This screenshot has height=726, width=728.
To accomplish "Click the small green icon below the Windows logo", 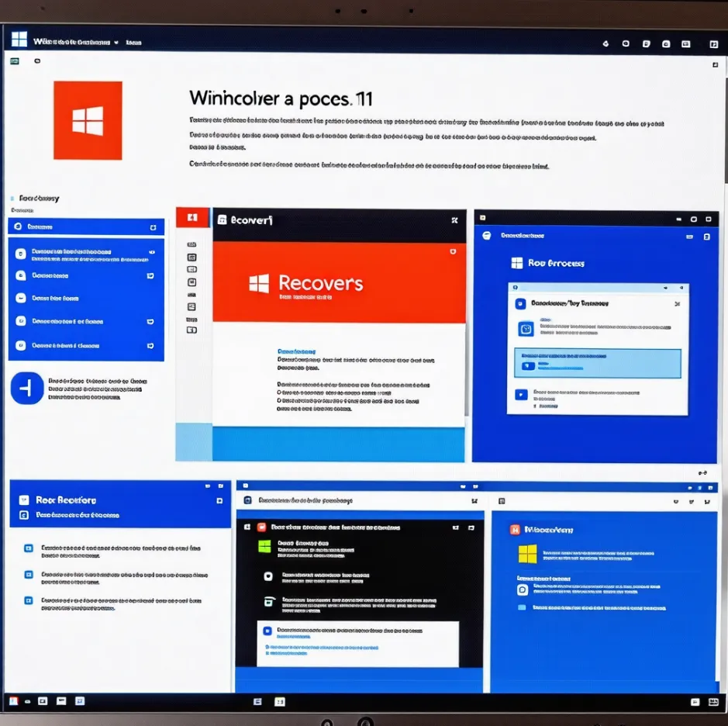I will [15, 60].
